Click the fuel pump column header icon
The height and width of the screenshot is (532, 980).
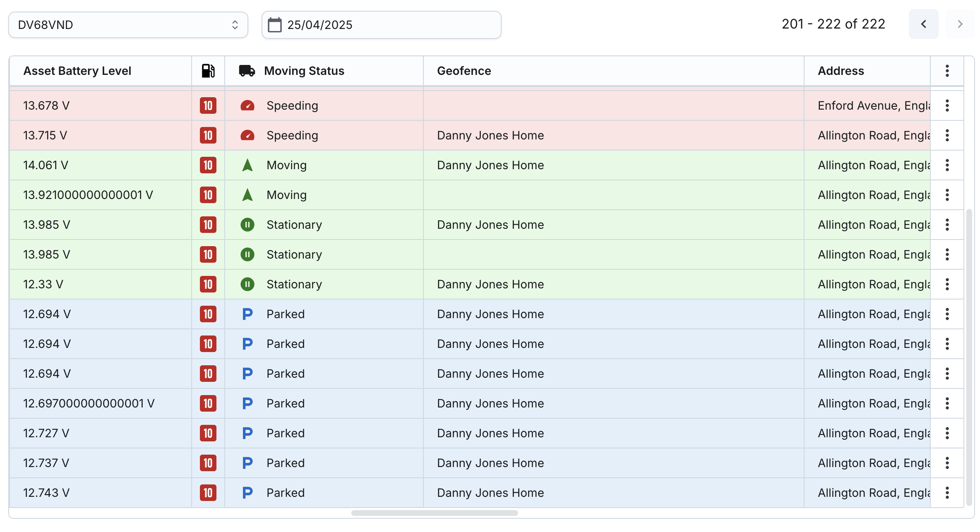coord(208,71)
